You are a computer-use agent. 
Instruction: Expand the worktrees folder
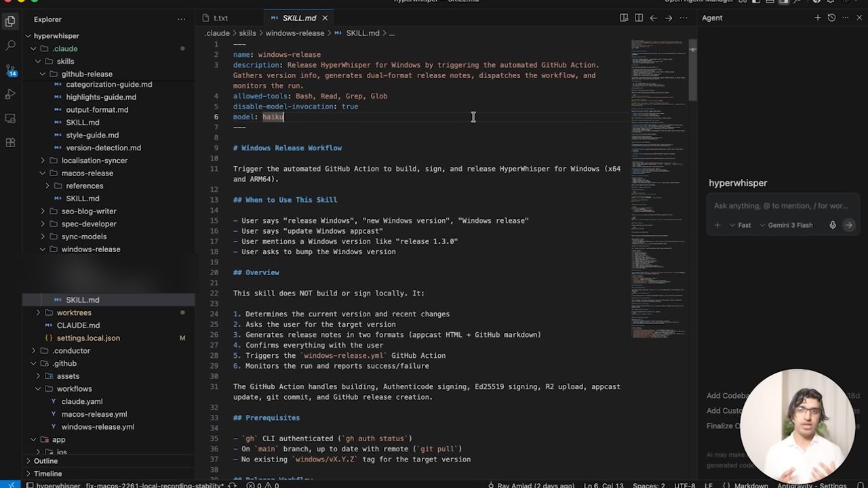click(x=74, y=312)
